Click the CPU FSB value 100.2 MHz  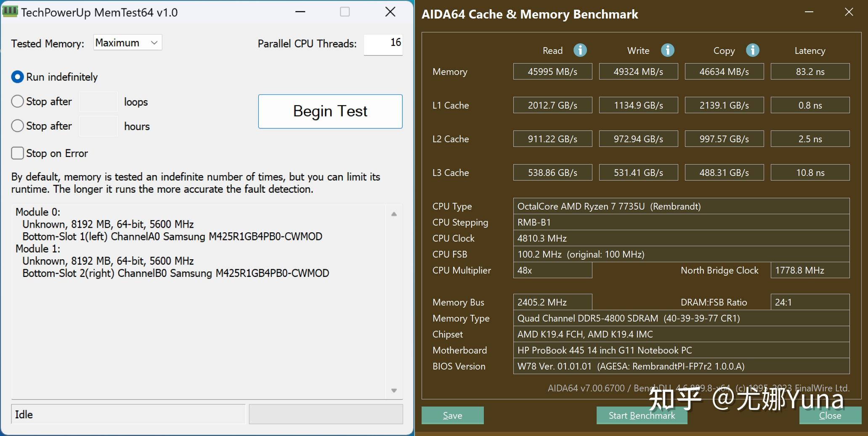[681, 254]
